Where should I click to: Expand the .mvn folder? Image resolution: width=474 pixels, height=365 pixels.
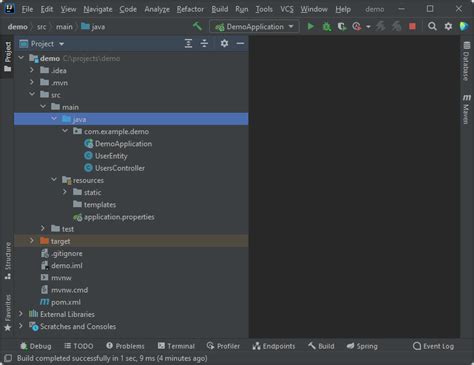32,82
